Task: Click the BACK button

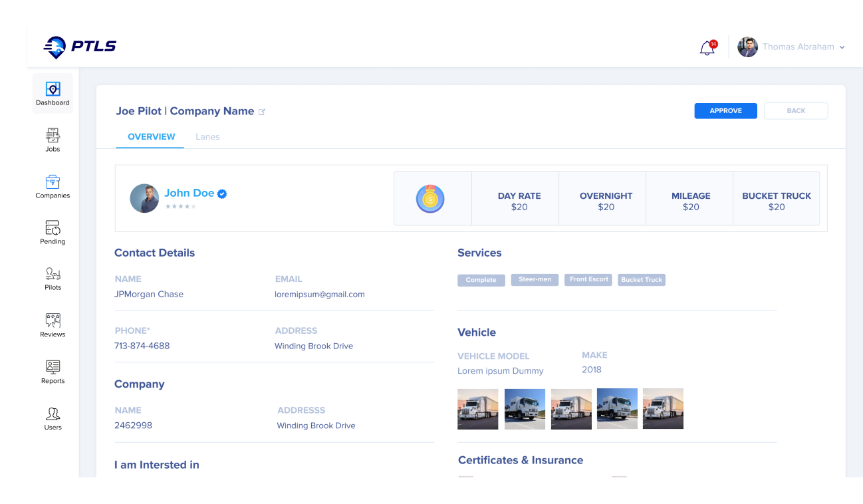Action: coord(796,111)
